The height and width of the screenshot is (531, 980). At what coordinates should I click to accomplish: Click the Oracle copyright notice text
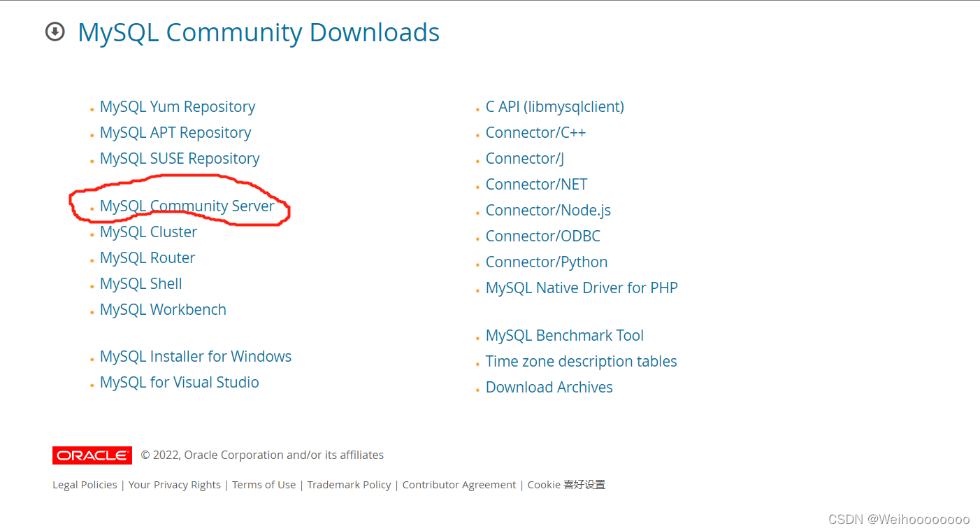pyautogui.click(x=262, y=455)
